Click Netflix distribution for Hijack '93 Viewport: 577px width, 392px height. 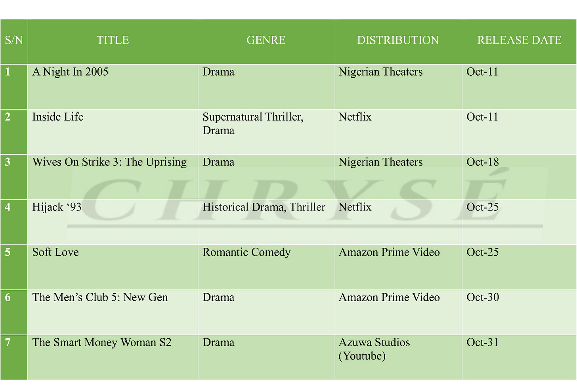(355, 207)
